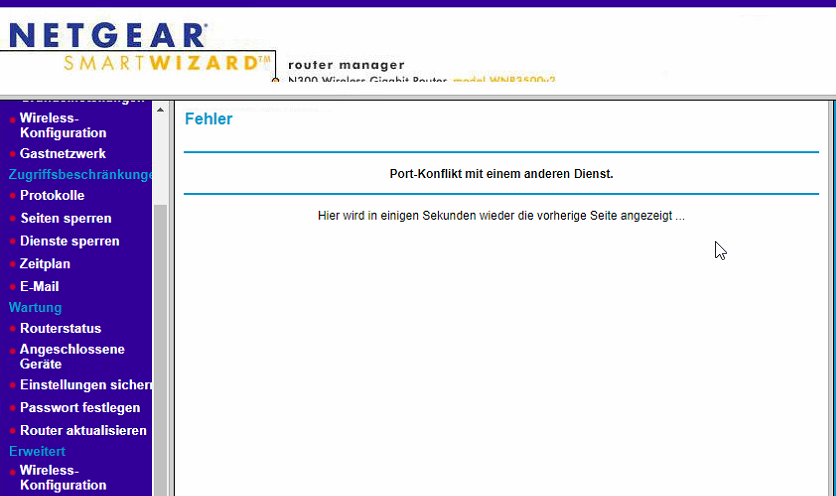
Task: Click the 'Hier wird in einigen Sekunden' notice
Action: click(x=501, y=216)
